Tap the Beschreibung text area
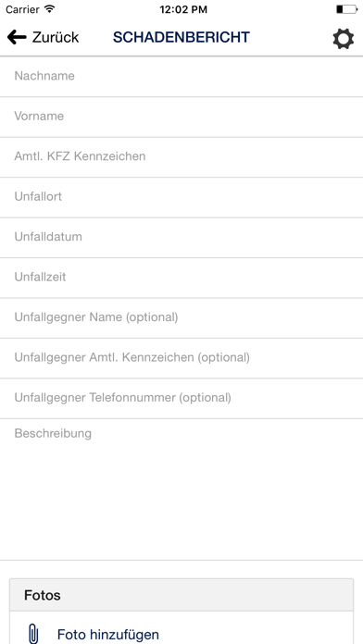Viewport: 363px width, 644px height. point(181,489)
